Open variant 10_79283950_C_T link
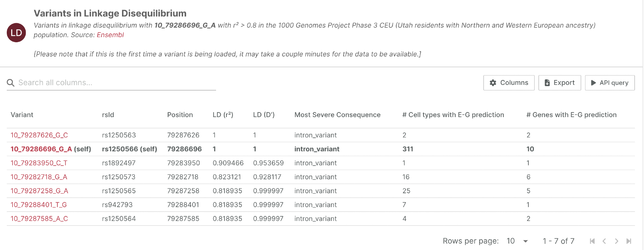The height and width of the screenshot is (250, 644). click(x=39, y=163)
